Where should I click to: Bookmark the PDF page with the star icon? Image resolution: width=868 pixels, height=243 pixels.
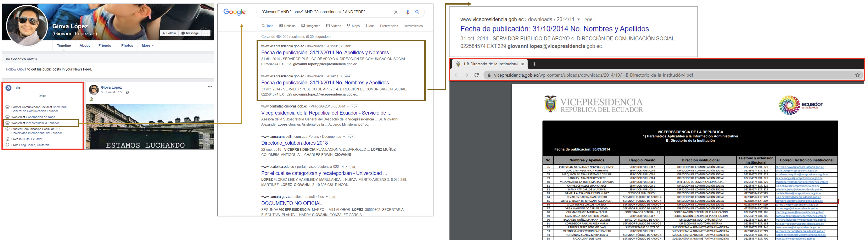point(857,75)
